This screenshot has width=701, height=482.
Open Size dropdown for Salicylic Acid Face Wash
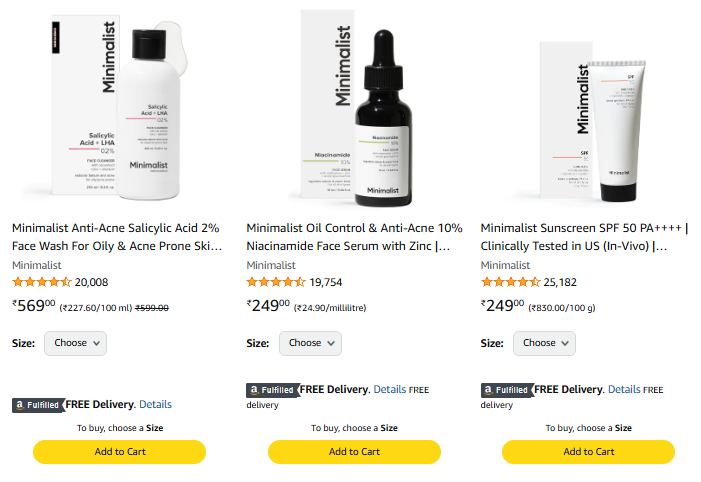(76, 343)
